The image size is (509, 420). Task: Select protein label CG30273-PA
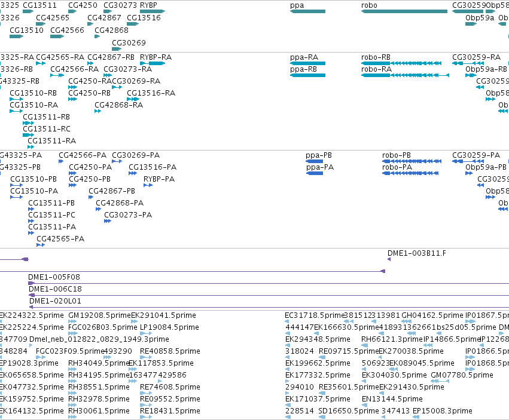pyautogui.click(x=128, y=215)
